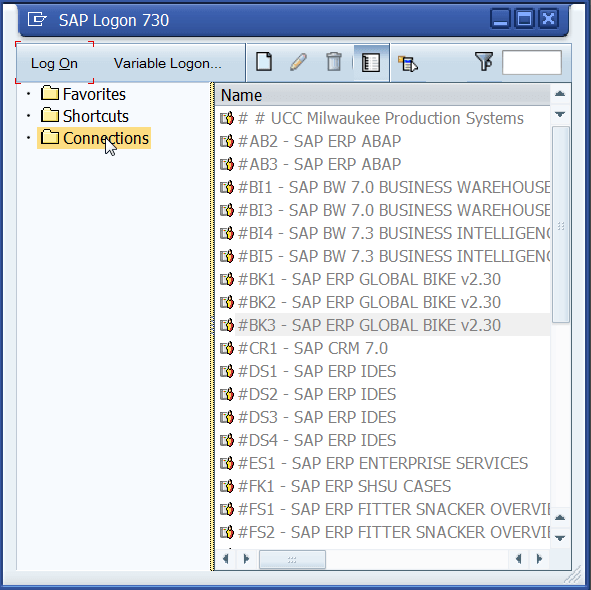The height and width of the screenshot is (590, 591).
Task: Expand the Connections folder node
Action: pyautogui.click(x=29, y=138)
